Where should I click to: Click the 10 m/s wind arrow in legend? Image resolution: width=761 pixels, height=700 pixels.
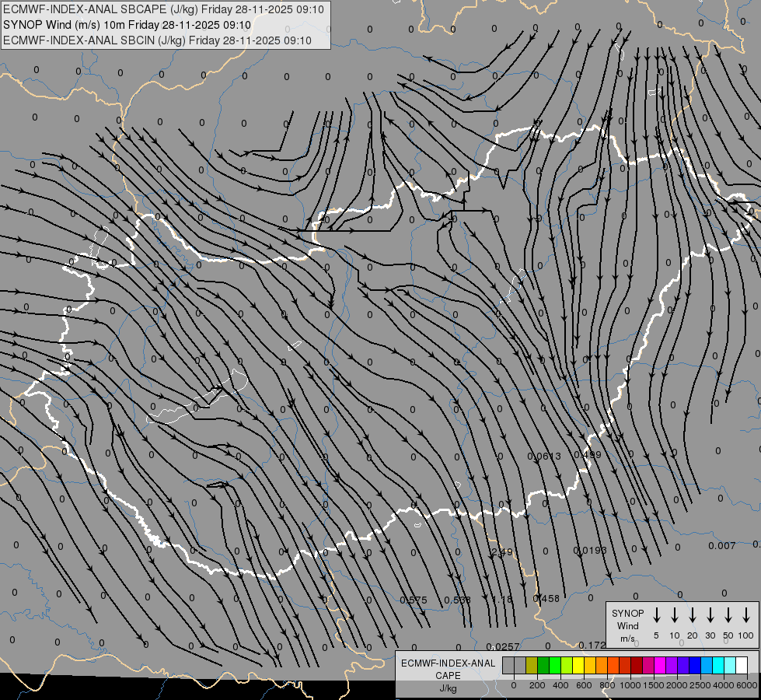[x=674, y=615]
